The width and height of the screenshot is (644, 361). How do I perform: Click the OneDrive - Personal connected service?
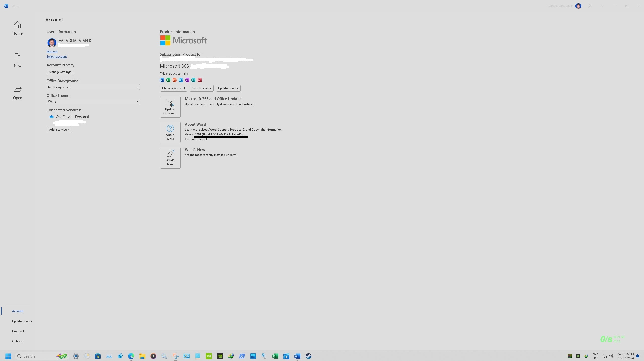(72, 117)
